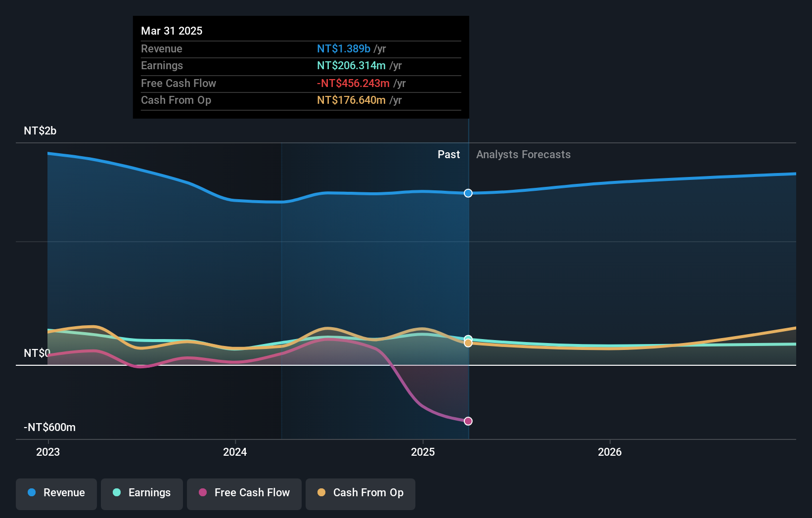Select the orange Cash From Op data point
Screen dimensions: 812x518
click(x=468, y=343)
